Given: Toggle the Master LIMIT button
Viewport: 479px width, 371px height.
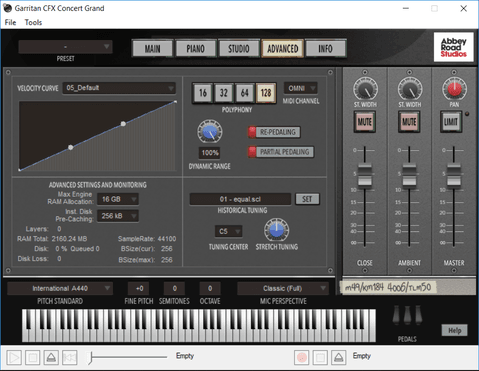Looking at the screenshot, I should coord(451,122).
